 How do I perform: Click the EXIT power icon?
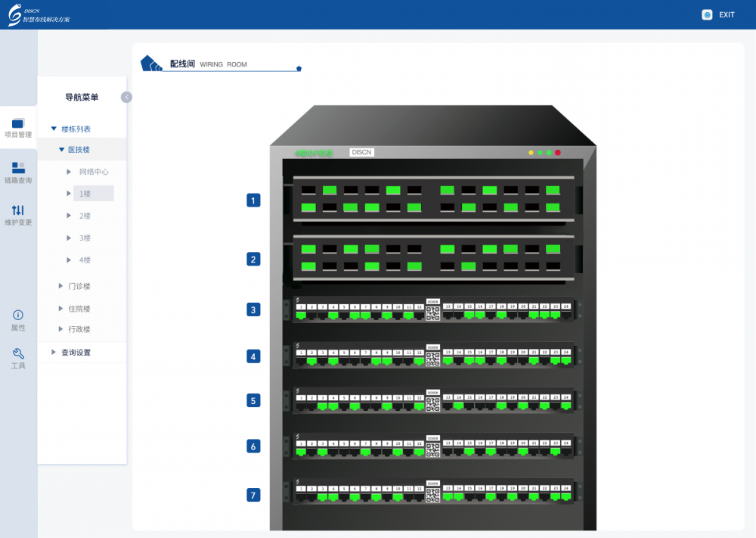pyautogui.click(x=707, y=15)
